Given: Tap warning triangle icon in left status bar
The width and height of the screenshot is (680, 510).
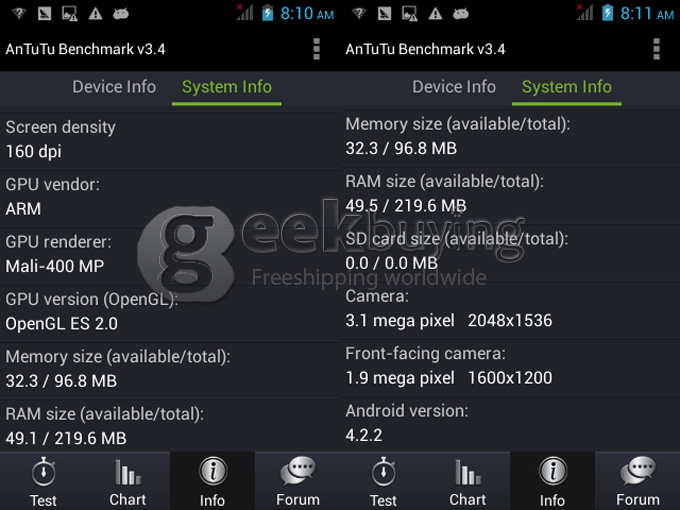Looking at the screenshot, I should coord(95,13).
